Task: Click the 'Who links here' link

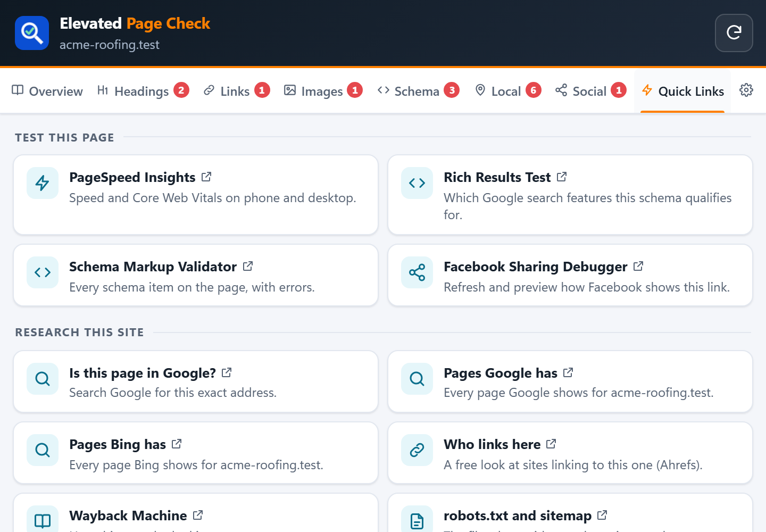Action: 570,453
